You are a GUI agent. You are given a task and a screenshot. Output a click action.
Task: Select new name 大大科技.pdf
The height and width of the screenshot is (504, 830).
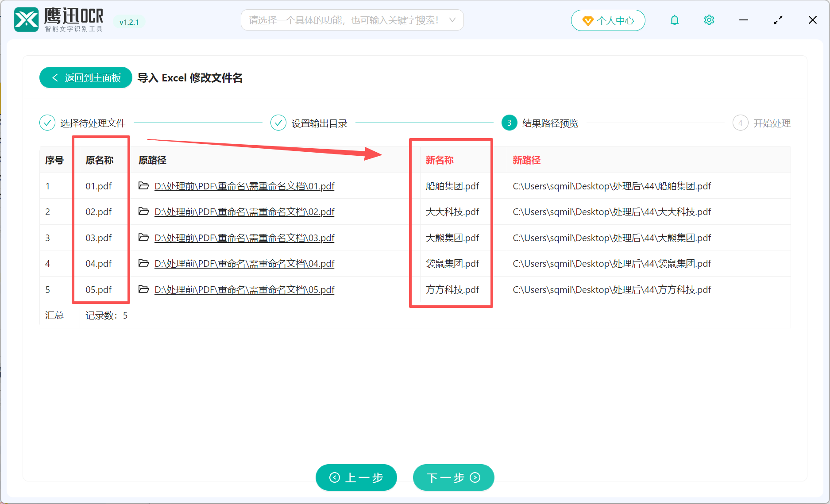click(452, 212)
